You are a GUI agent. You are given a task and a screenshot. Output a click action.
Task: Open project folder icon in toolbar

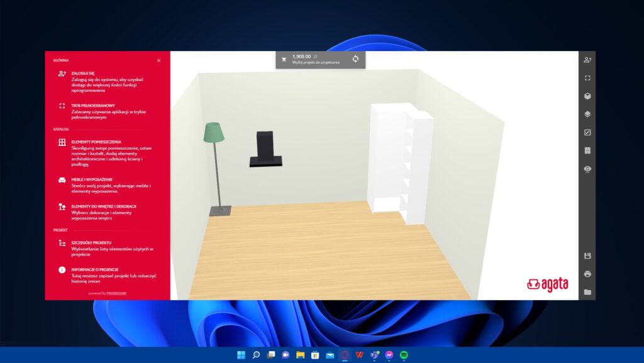587,292
